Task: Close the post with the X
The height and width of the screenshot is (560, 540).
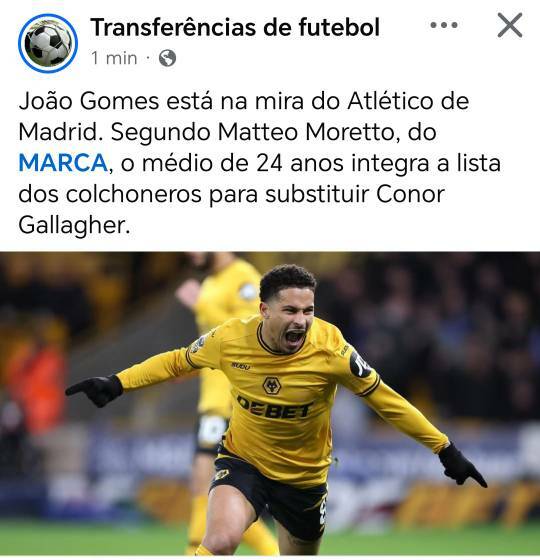Action: click(510, 25)
